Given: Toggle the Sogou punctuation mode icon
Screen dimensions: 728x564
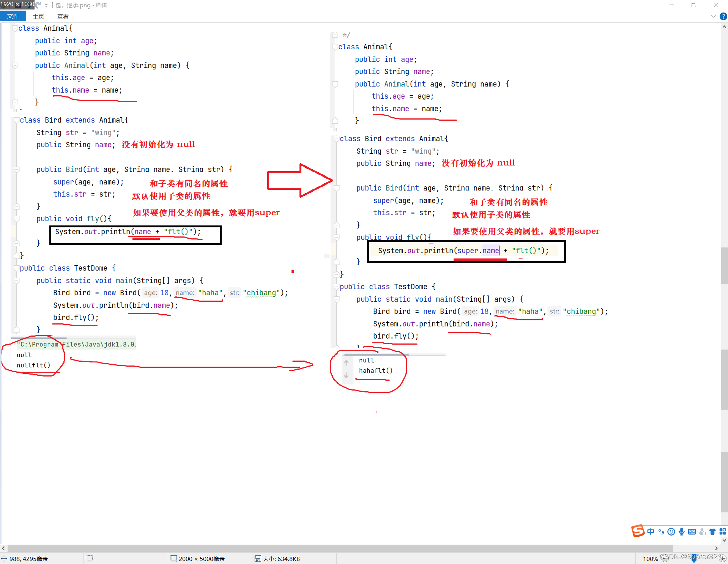Looking at the screenshot, I should point(661,532).
